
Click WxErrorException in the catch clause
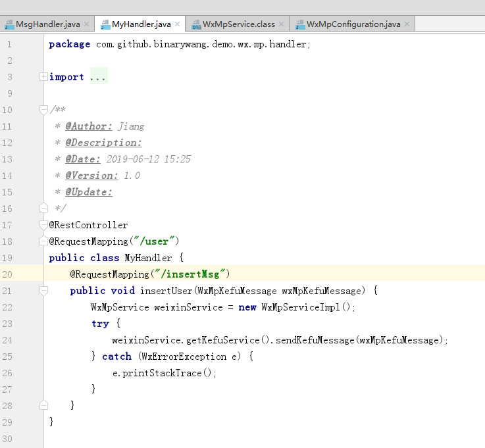coord(184,357)
